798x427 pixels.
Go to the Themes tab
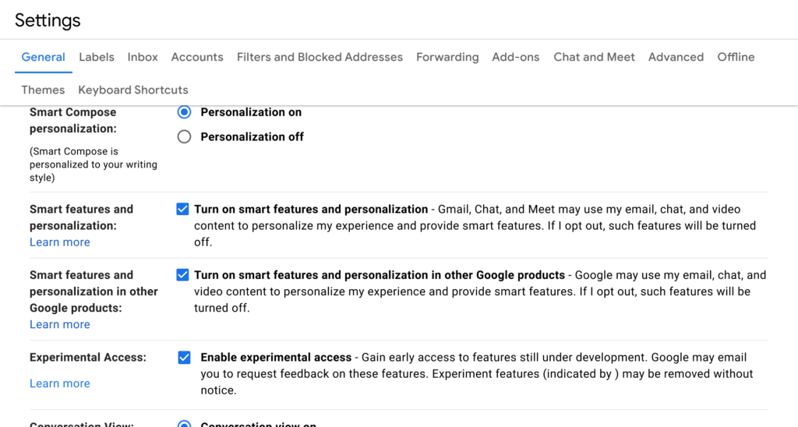pyautogui.click(x=43, y=90)
